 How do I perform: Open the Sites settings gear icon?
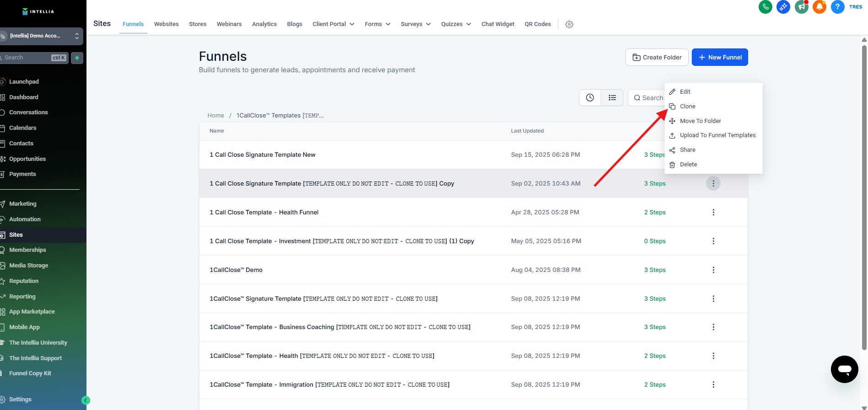coord(569,24)
